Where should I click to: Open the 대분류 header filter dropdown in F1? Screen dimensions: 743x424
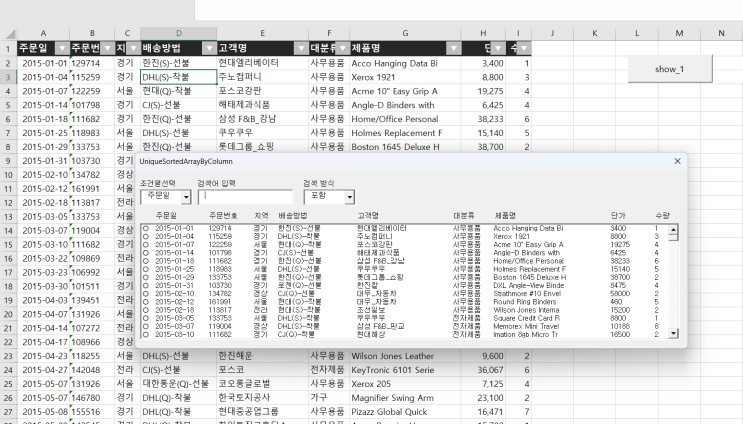pos(343,48)
